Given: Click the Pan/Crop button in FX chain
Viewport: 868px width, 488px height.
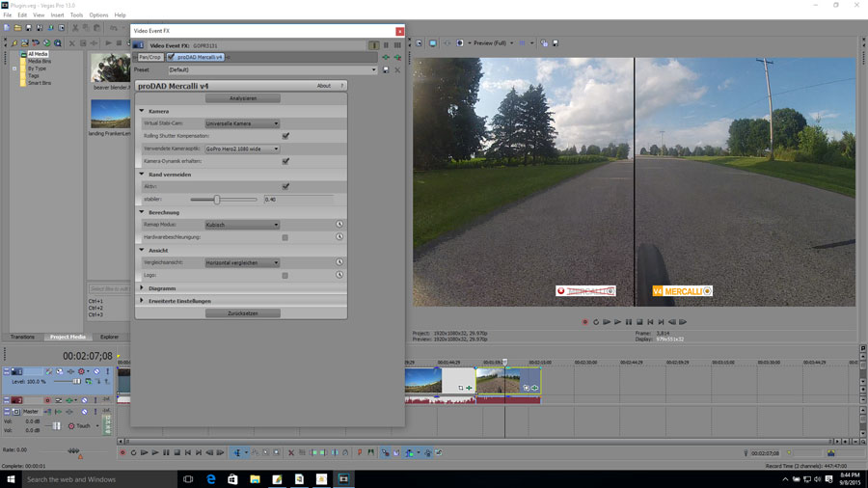Looking at the screenshot, I should click(x=149, y=57).
